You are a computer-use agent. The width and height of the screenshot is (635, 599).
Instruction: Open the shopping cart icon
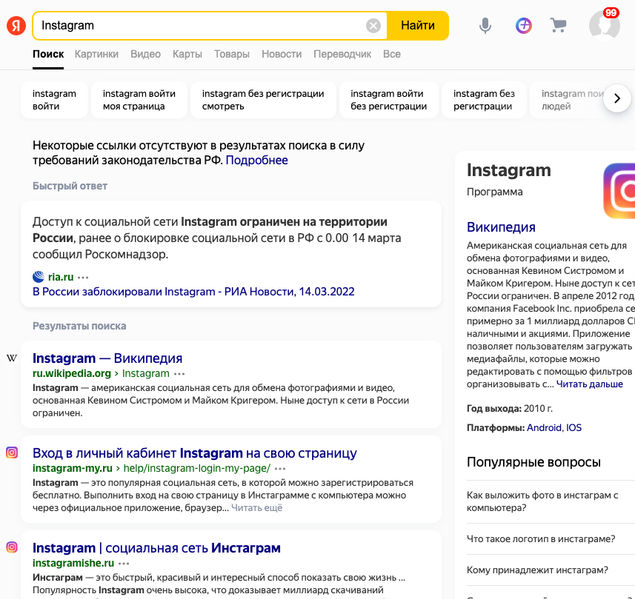(x=558, y=26)
